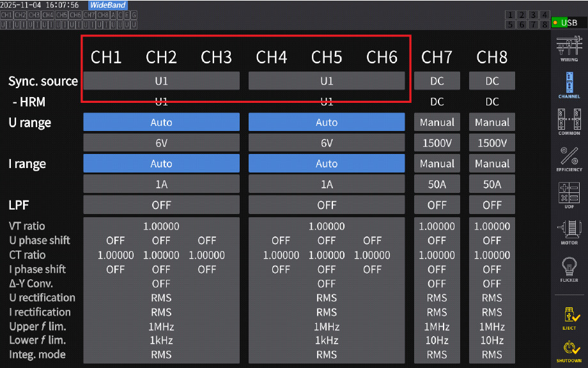Click the CH7 settings detail panel

tap(437, 290)
